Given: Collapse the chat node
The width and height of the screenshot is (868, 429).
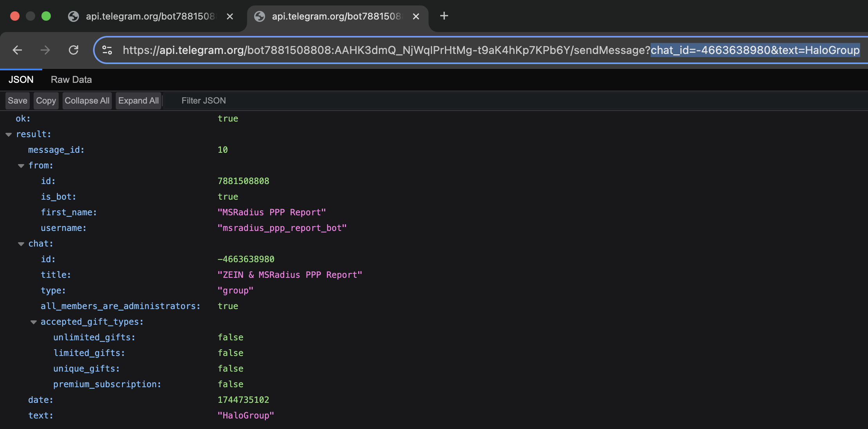Looking at the screenshot, I should 21,244.
